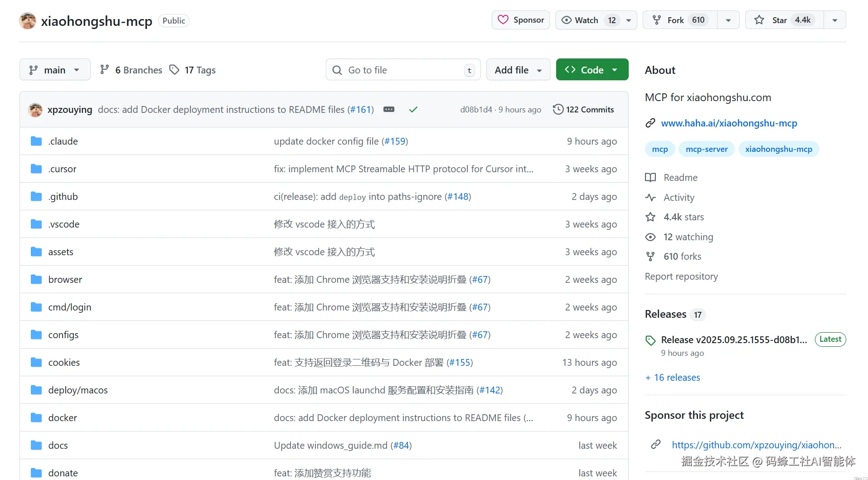Image resolution: width=868 pixels, height=480 pixels.
Task: Open the 122 Commits history
Action: coord(583,110)
